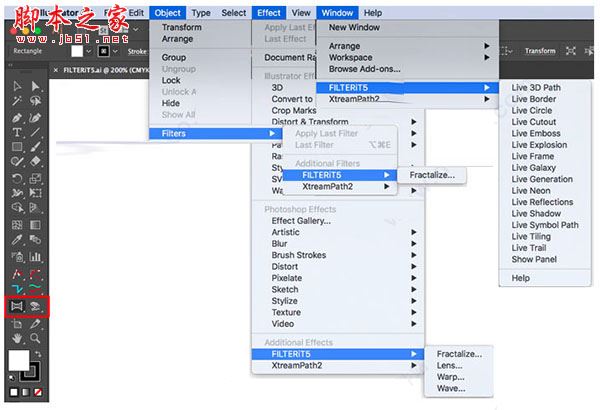Viewport: 600px width, 410px height.
Task: Select the Zoom magnifier tool
Action: (35, 338)
